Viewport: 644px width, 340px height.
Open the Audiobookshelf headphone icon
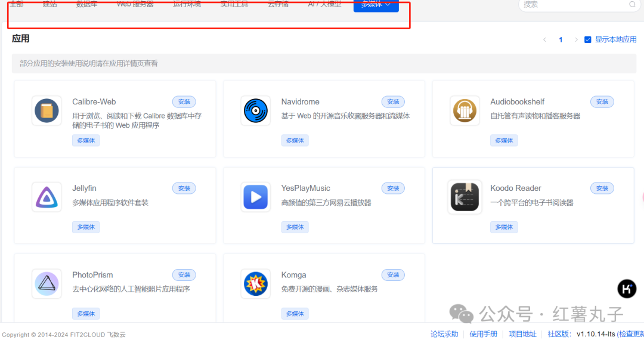pyautogui.click(x=465, y=111)
